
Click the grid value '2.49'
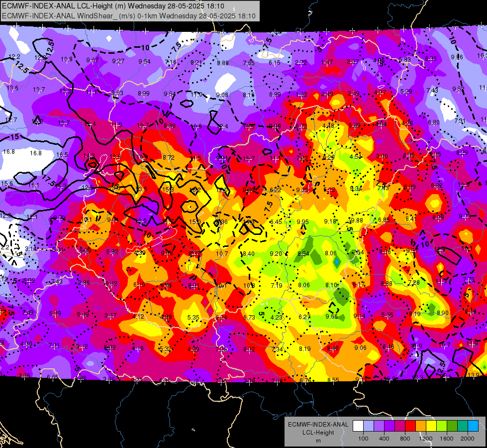coord(327,94)
